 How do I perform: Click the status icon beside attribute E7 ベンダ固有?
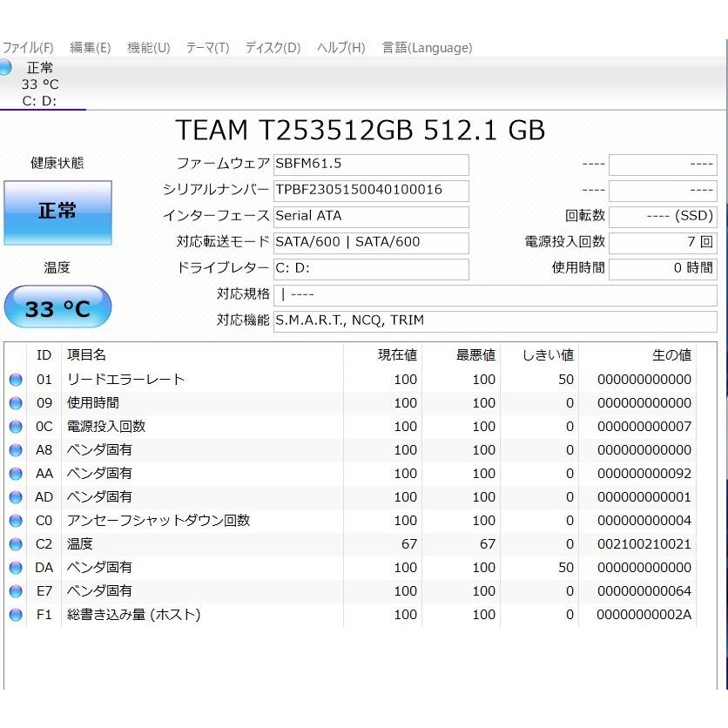click(x=15, y=590)
